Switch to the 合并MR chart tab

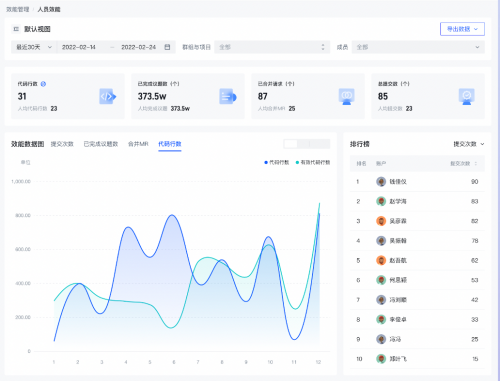(138, 144)
